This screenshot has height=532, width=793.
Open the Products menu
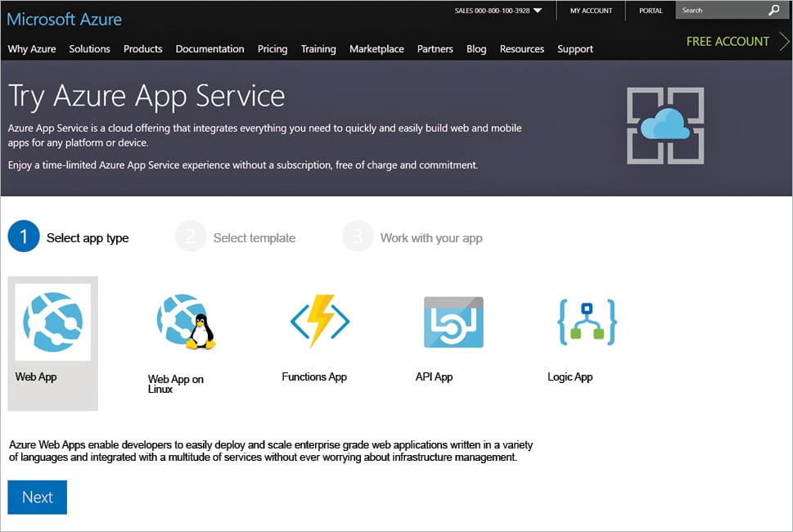(x=142, y=49)
